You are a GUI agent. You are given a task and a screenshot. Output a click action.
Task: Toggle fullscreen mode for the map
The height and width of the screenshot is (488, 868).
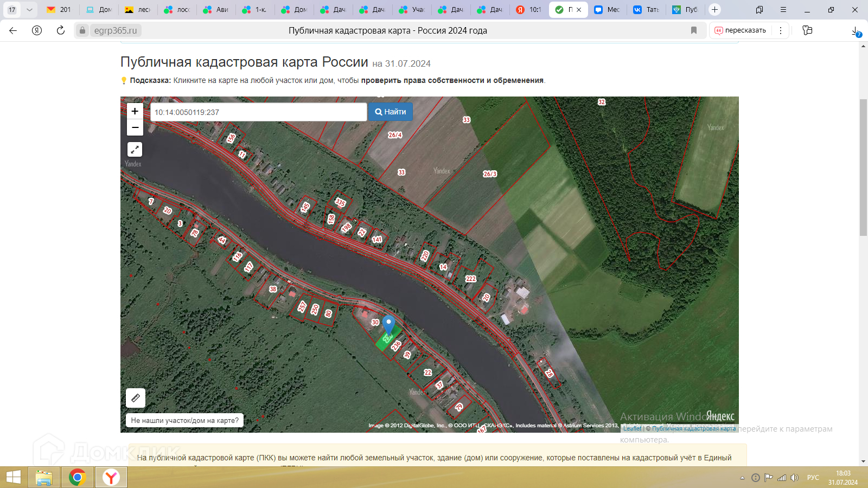coord(135,149)
